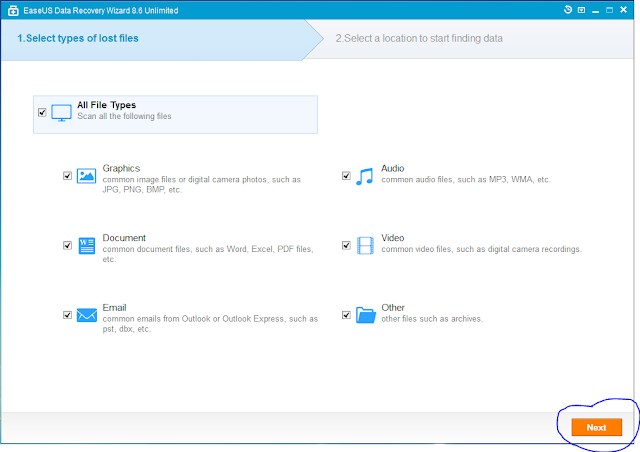640x452 pixels.
Task: Toggle the Graphics checkbox
Action: (x=67, y=176)
